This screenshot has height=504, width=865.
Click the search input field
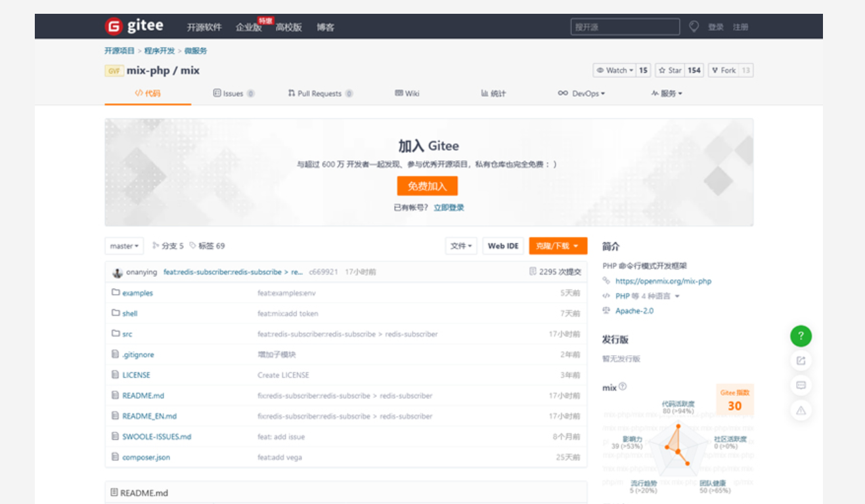[625, 27]
